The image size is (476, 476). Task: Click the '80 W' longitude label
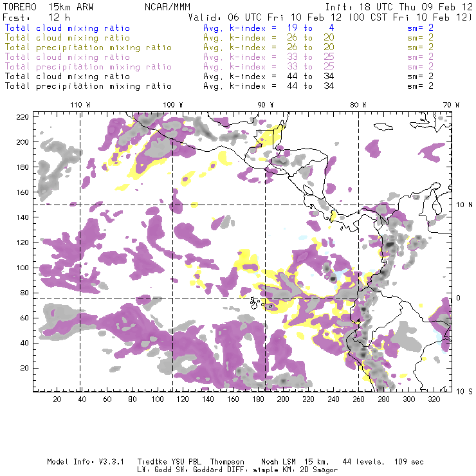pos(358,105)
